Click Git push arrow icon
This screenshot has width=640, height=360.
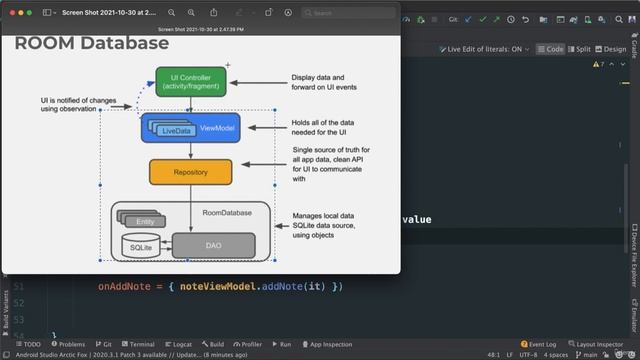click(496, 19)
